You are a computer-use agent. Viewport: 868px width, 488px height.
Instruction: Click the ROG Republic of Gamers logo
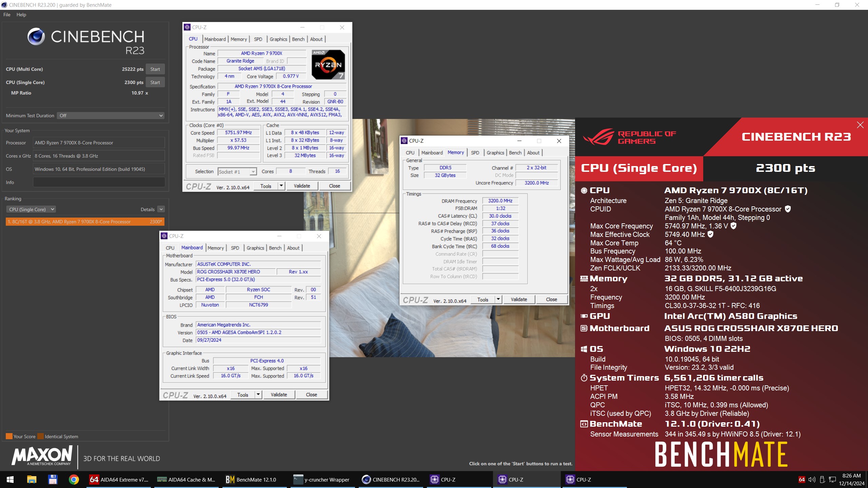coord(629,137)
